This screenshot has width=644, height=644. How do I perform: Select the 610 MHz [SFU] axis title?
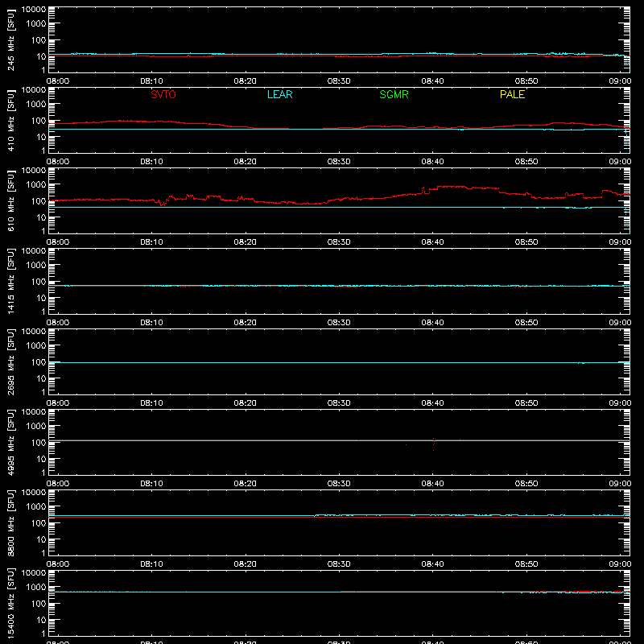[x=10, y=200]
